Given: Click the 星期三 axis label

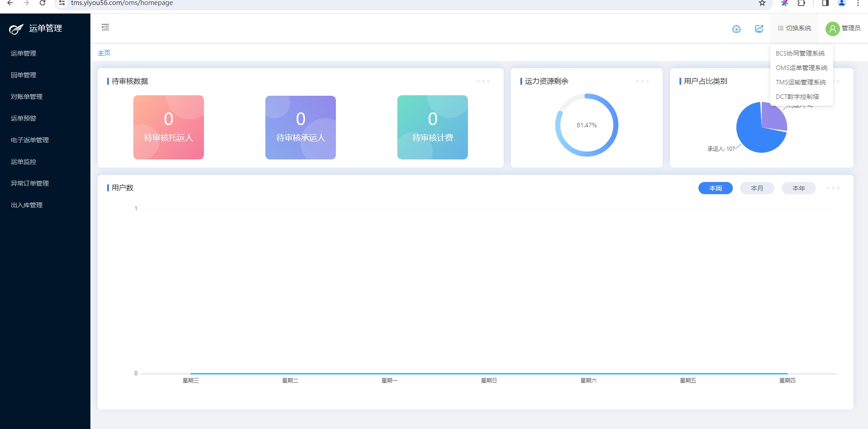Looking at the screenshot, I should click(191, 381).
